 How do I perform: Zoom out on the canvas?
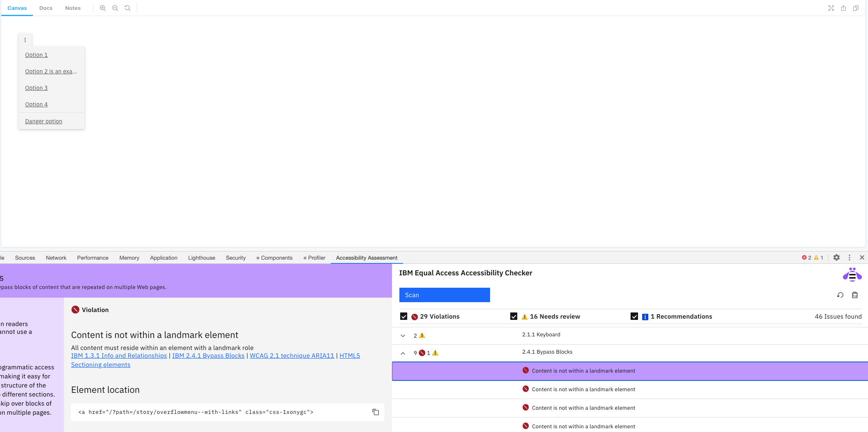click(x=115, y=7)
